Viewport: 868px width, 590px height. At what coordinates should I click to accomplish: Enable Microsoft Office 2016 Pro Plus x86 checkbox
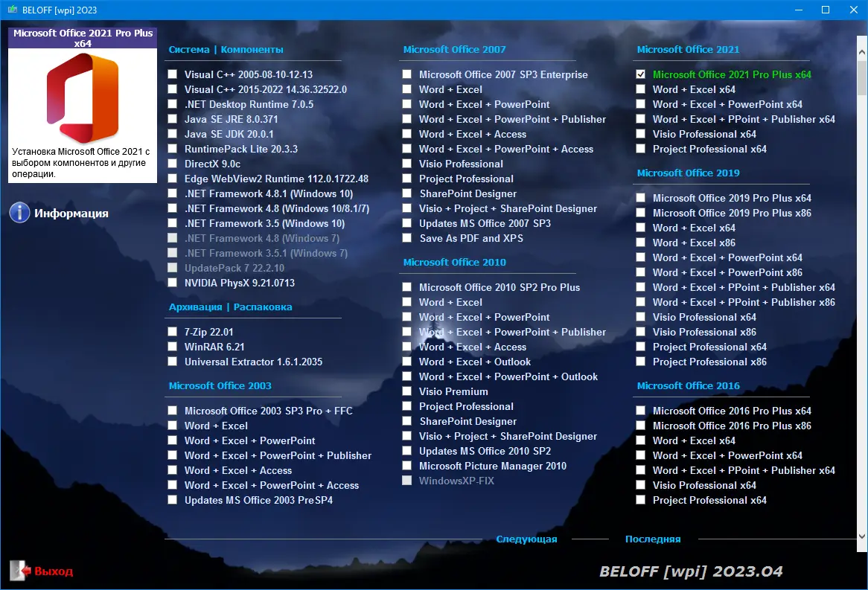pyautogui.click(x=640, y=426)
